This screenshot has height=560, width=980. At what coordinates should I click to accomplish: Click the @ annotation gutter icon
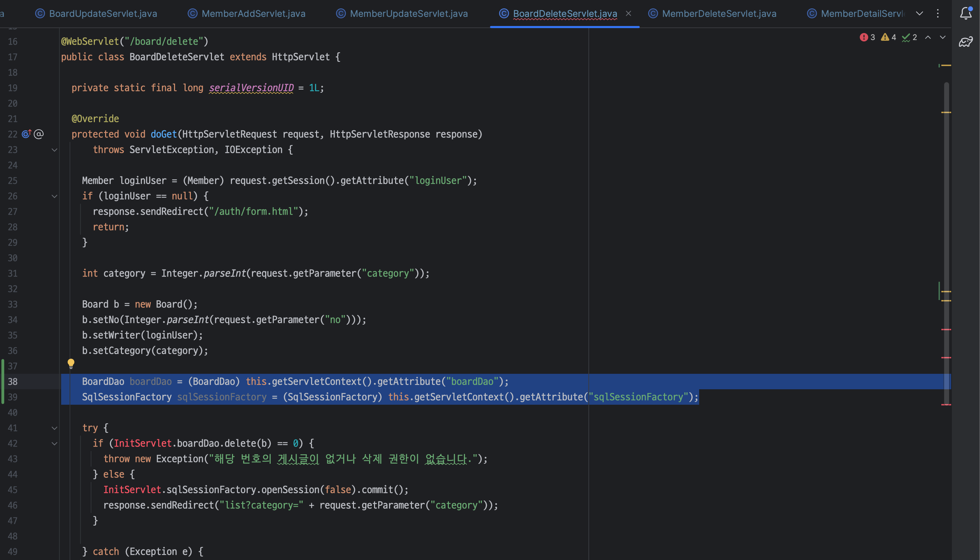pyautogui.click(x=38, y=134)
